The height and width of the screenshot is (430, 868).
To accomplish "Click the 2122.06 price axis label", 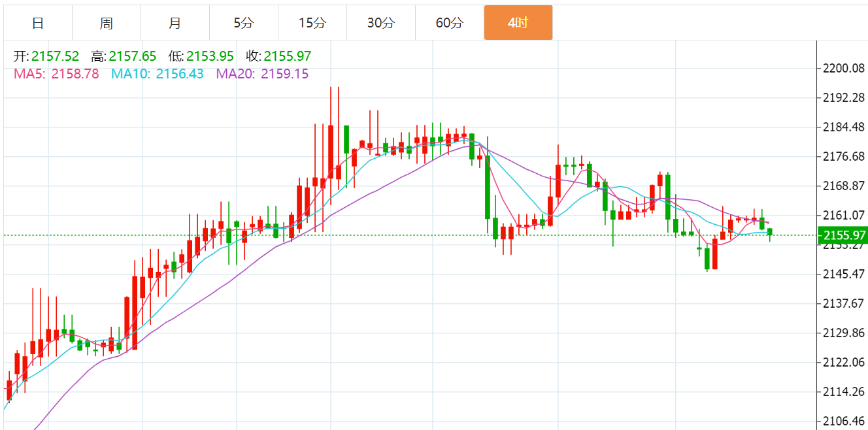I will click(x=844, y=362).
